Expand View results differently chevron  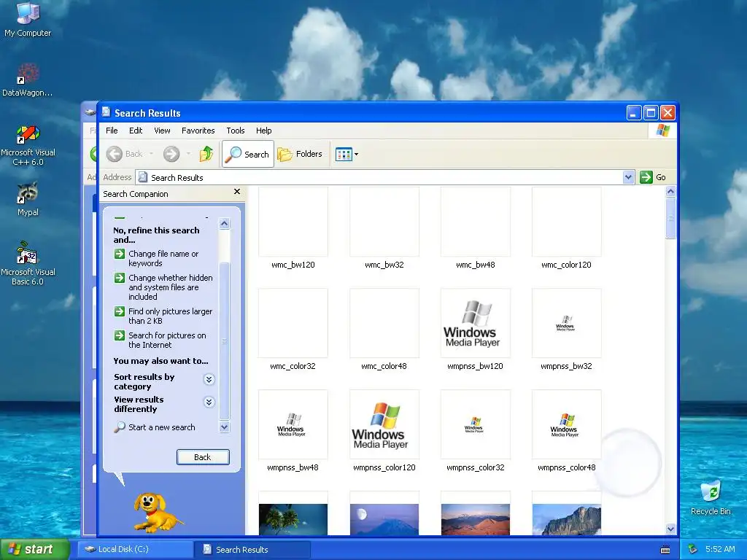coord(209,402)
